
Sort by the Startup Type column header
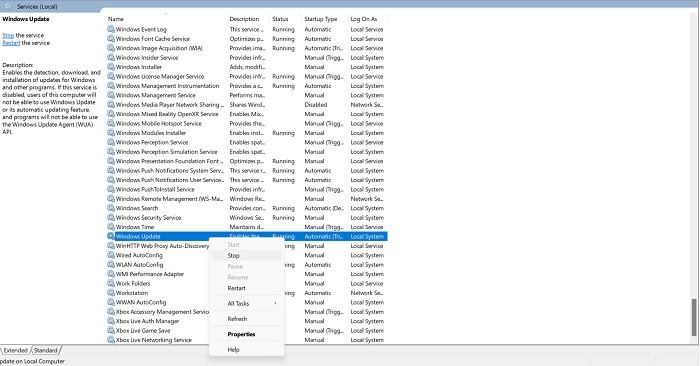pos(324,19)
